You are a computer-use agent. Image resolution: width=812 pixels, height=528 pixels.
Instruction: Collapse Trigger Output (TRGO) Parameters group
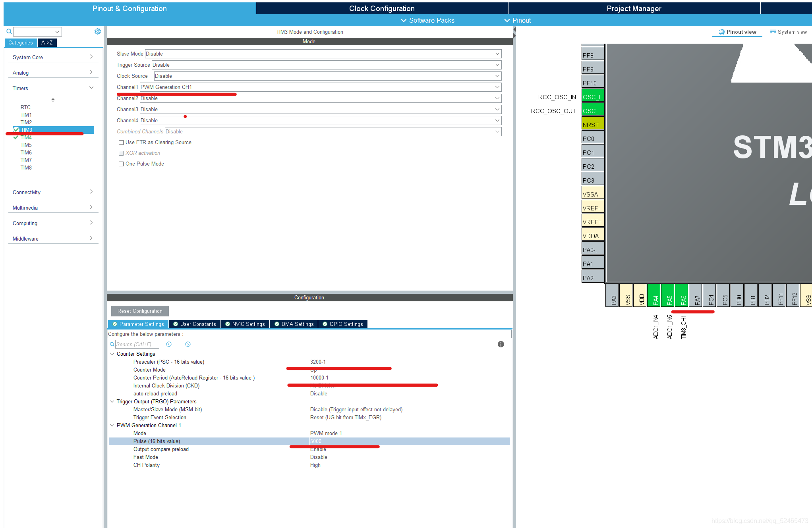tap(112, 401)
